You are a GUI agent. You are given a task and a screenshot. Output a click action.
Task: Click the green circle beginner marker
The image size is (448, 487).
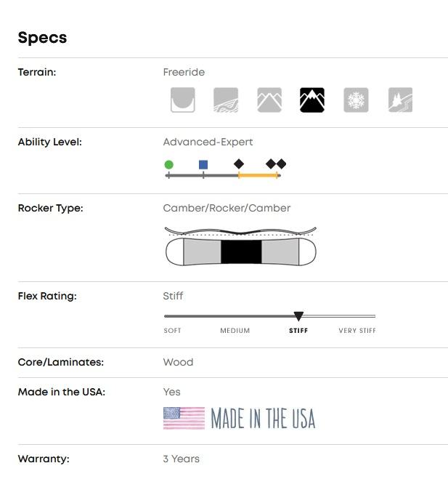pos(169,165)
